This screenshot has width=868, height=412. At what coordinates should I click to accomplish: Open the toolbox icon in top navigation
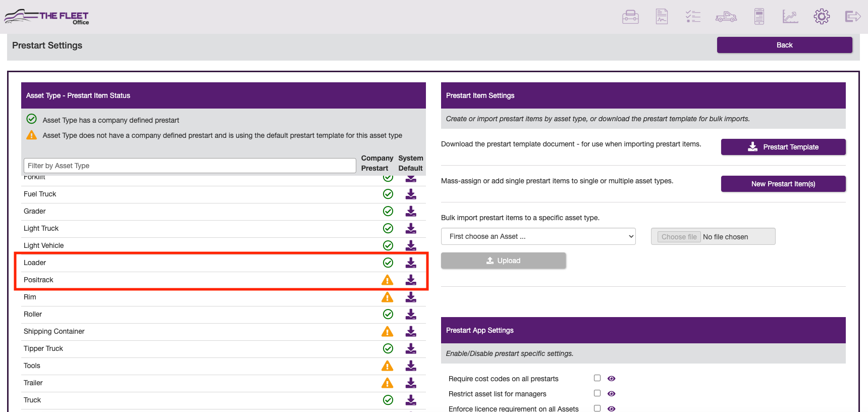[x=630, y=17]
